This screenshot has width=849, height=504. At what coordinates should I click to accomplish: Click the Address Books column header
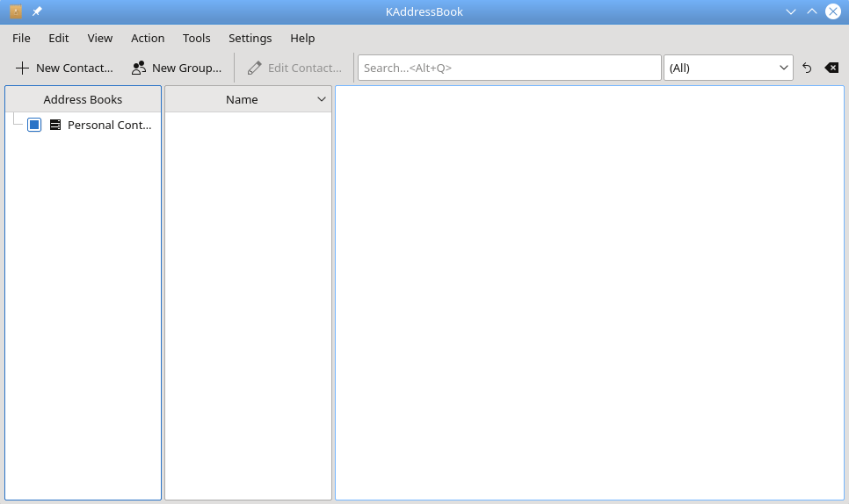(83, 99)
